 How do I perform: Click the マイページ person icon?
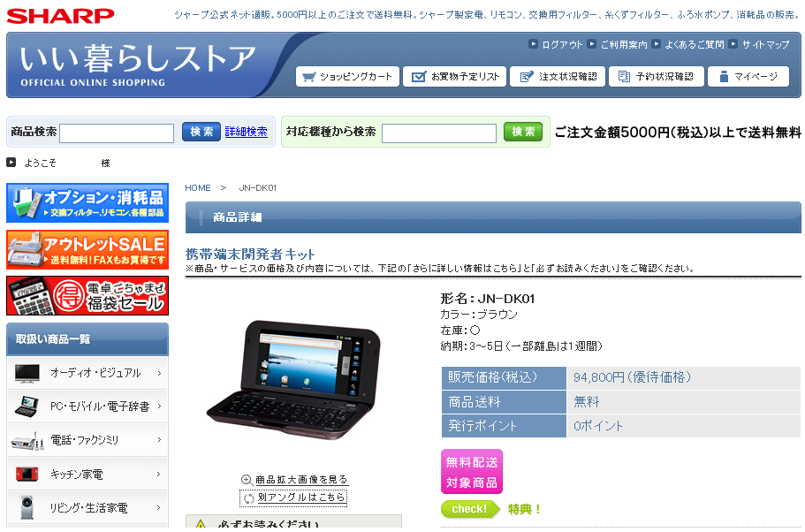[x=724, y=77]
